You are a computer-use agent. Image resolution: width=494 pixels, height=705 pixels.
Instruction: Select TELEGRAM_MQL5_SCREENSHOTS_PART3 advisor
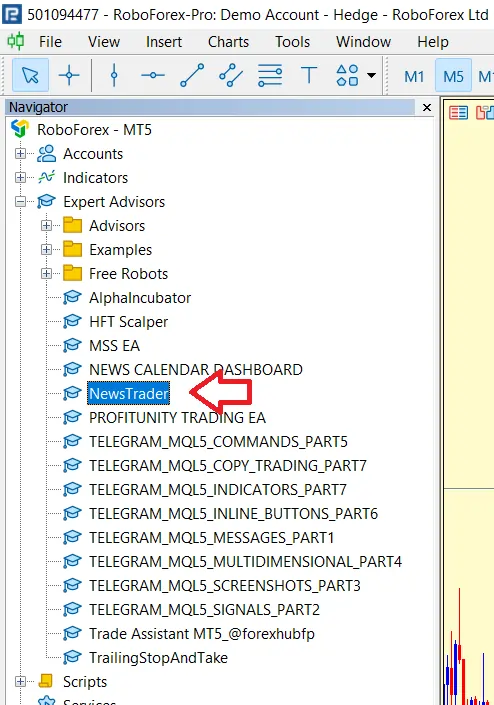(x=225, y=585)
